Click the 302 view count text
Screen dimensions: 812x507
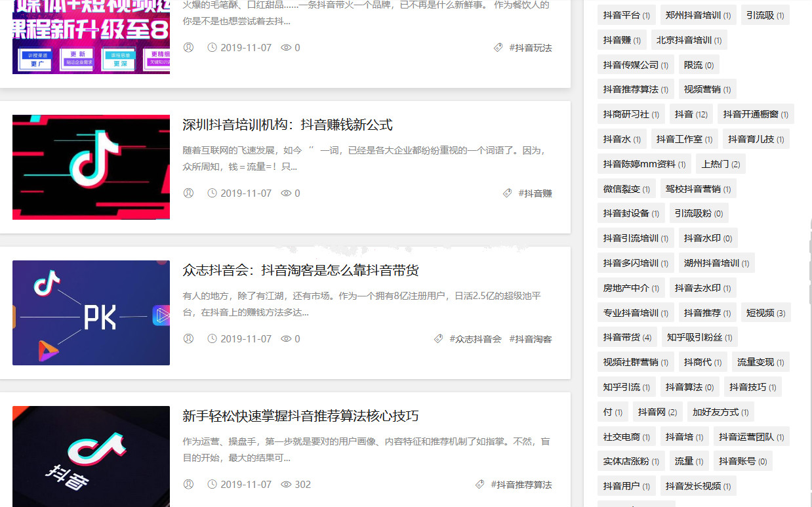pos(303,485)
